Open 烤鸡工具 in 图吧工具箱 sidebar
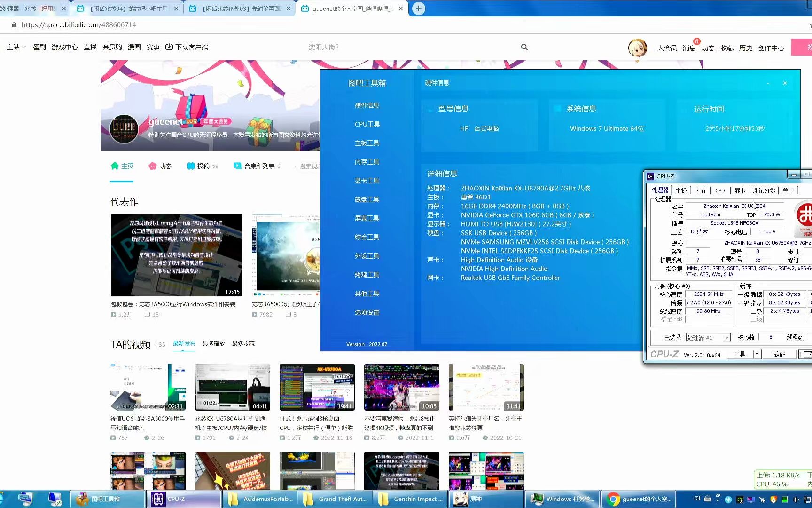This screenshot has width=812, height=508. click(367, 275)
